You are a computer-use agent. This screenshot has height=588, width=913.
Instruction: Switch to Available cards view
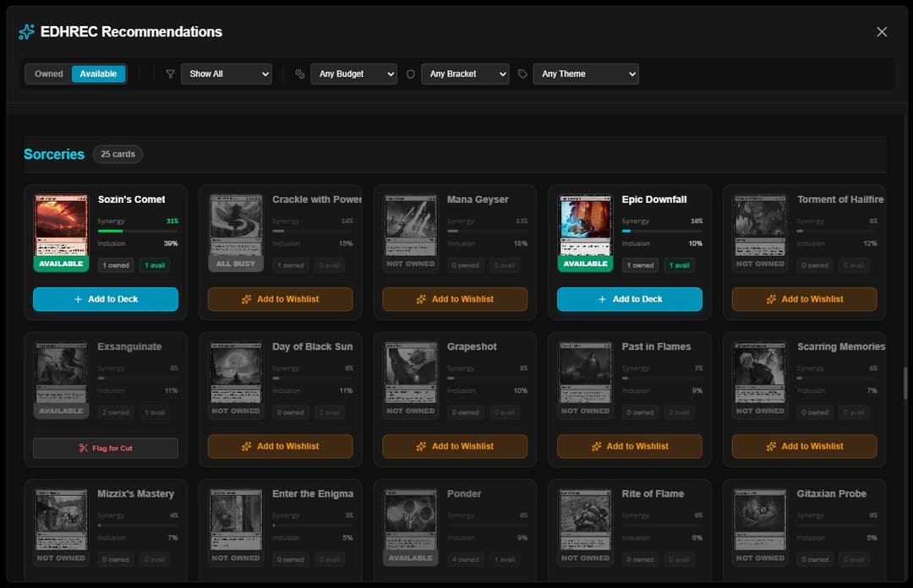[x=98, y=74]
